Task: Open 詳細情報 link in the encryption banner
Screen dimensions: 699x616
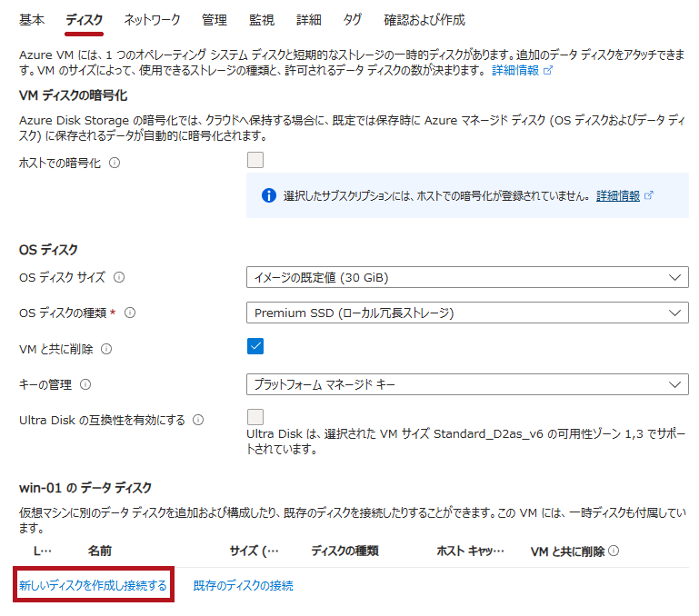Action: (618, 195)
